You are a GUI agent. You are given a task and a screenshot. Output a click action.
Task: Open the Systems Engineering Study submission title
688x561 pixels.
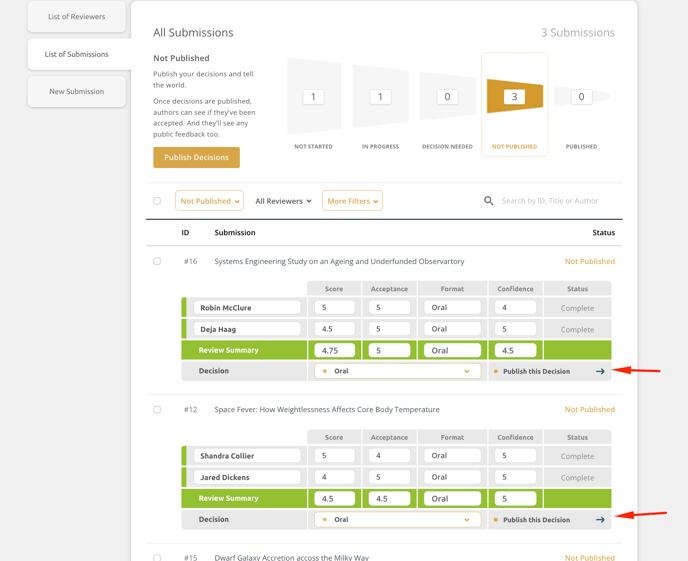pyautogui.click(x=339, y=262)
